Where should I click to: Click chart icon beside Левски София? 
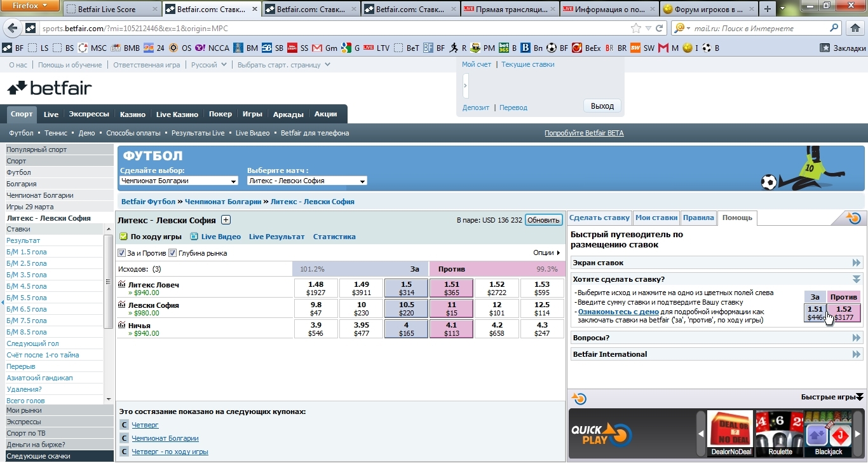pos(122,305)
